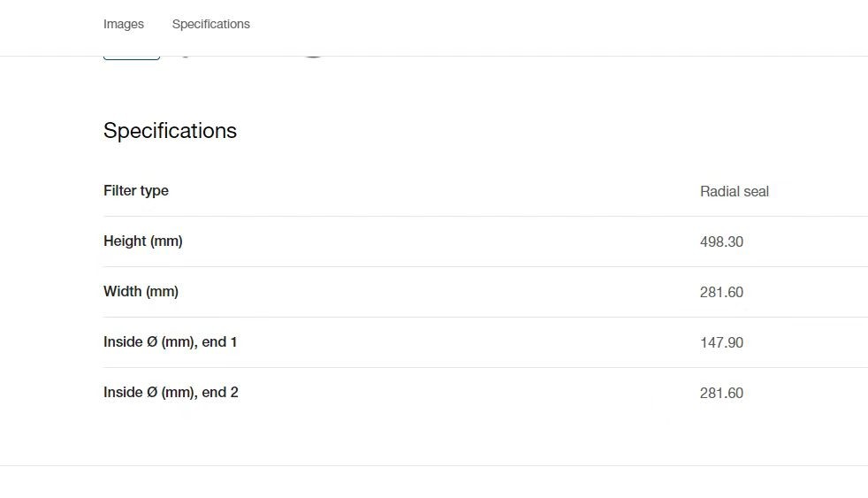Click the word 'seal' in Radial seal
Viewport: 868px width, 498px height.
point(756,192)
